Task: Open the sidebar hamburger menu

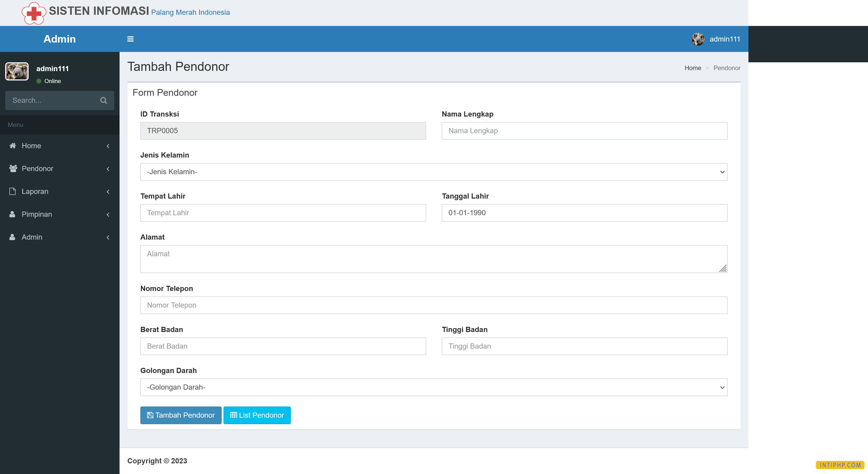Action: [x=130, y=39]
